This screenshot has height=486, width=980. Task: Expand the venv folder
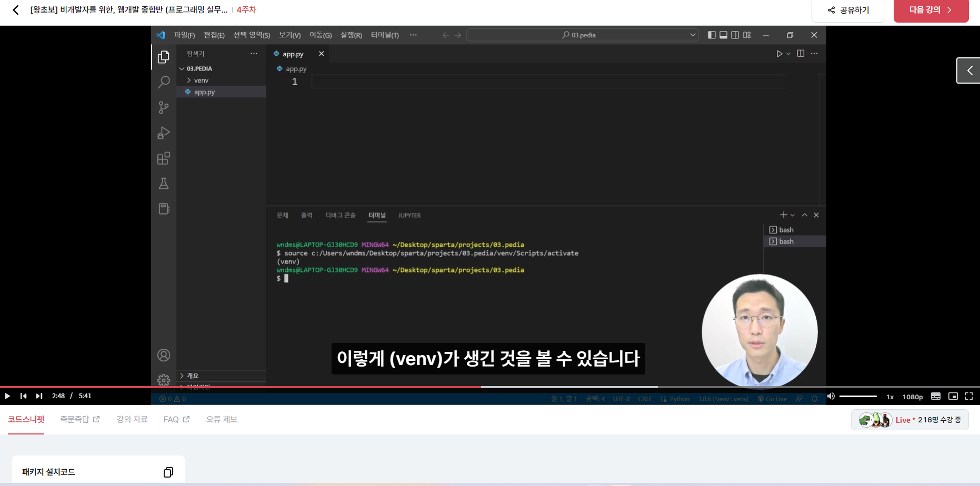(189, 80)
